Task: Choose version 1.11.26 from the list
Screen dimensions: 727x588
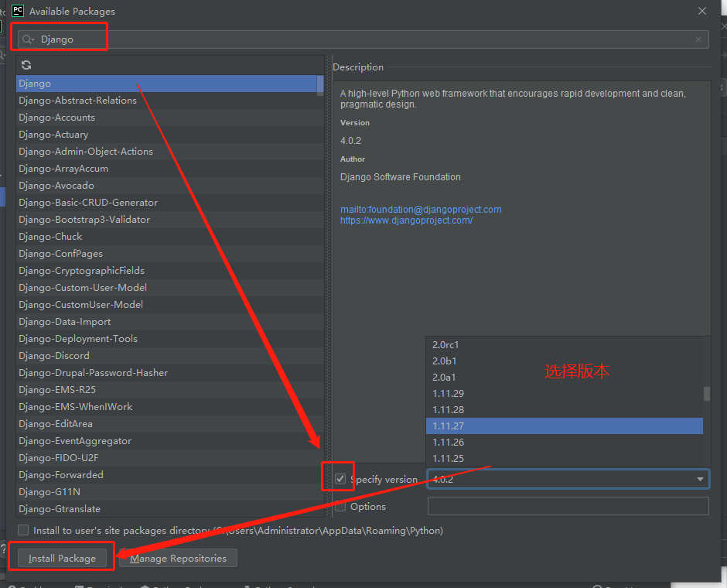Action: click(x=565, y=442)
